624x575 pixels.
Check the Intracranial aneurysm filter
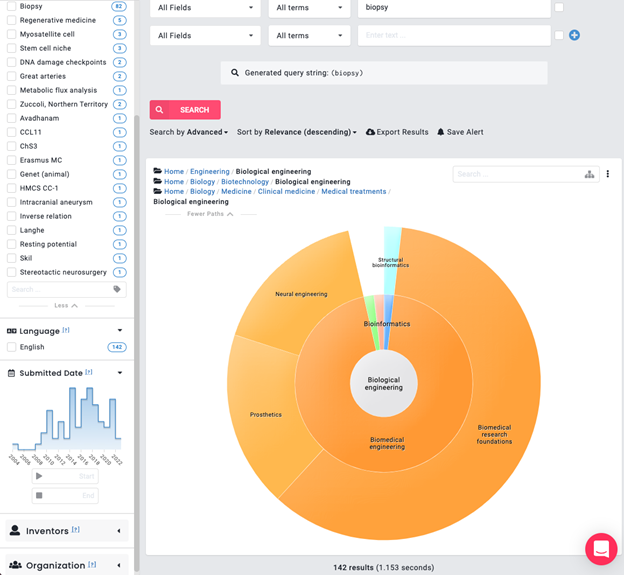(12, 202)
